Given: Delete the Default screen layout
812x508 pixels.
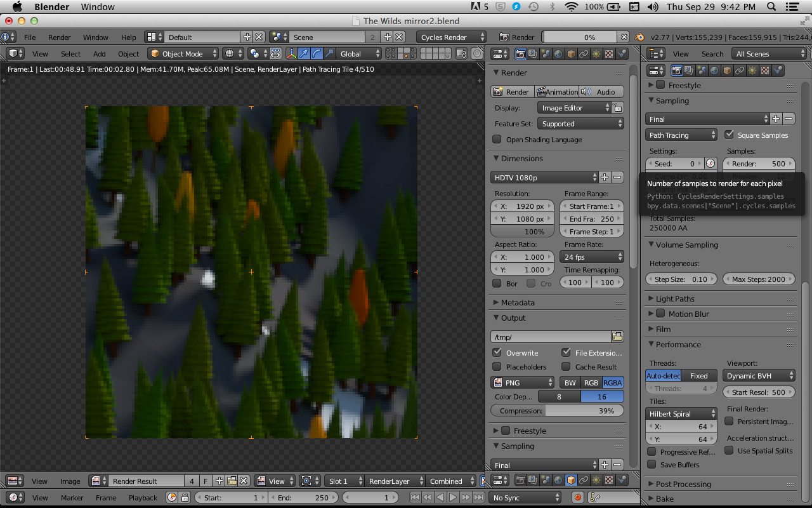Looking at the screenshot, I should (259, 37).
